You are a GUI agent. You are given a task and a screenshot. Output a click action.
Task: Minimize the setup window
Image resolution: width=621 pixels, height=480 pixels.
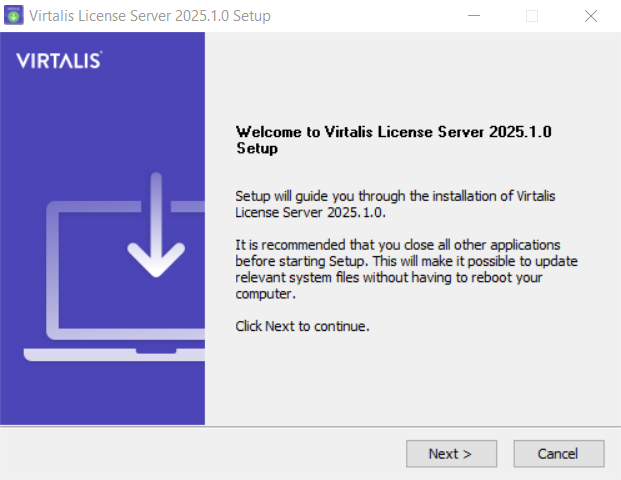pyautogui.click(x=474, y=16)
